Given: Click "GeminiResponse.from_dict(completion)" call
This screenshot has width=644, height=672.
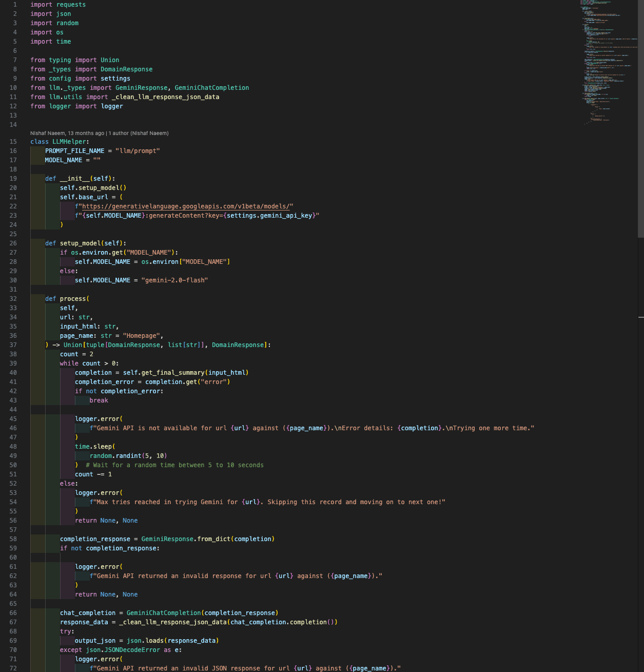Looking at the screenshot, I should 208,539.
